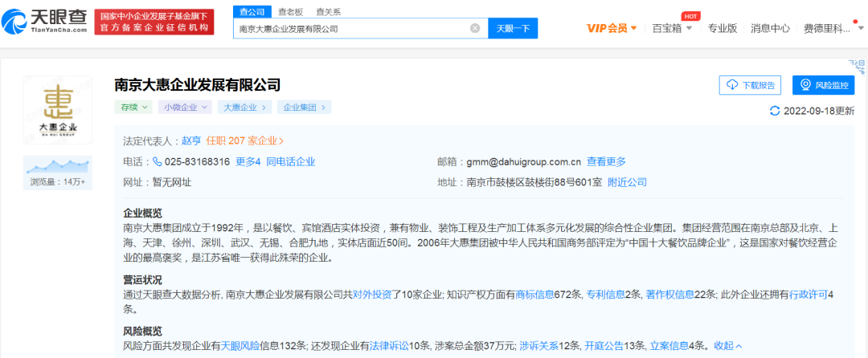Click the HOT badge above 百宝箱
The height and width of the screenshot is (358, 868).
pos(690,16)
